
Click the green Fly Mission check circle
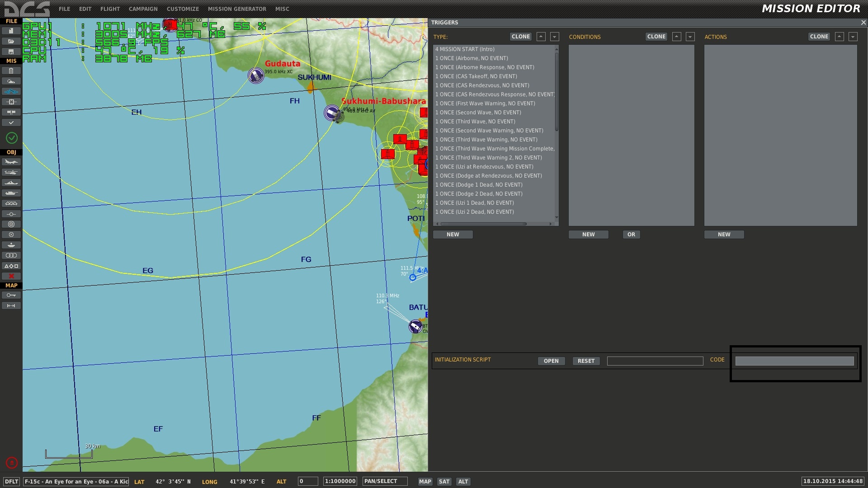coord(12,138)
